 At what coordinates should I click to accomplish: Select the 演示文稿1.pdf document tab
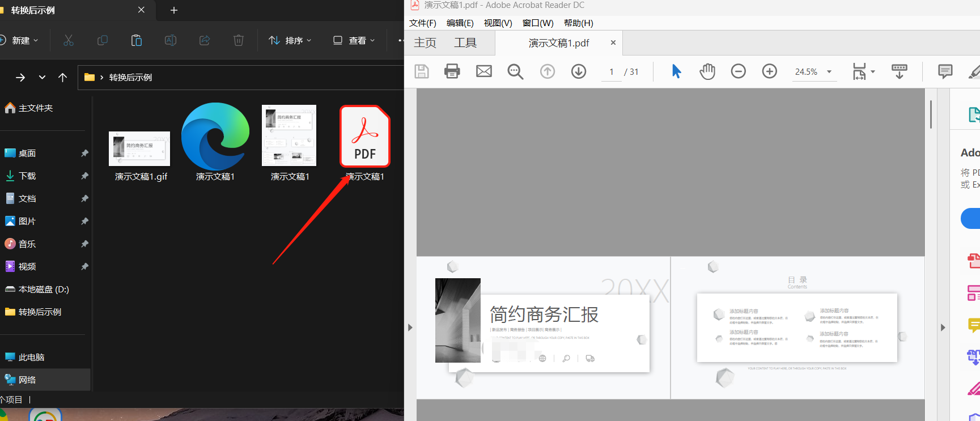point(559,43)
